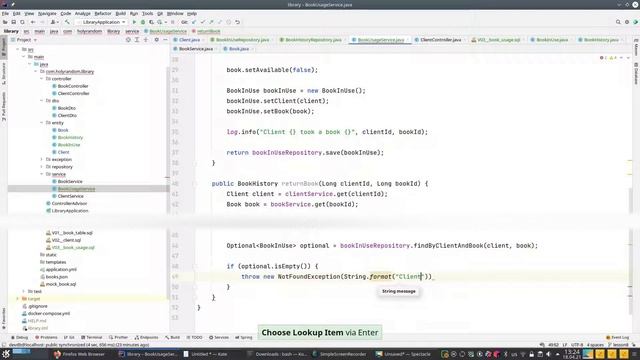Open the Debug tool window

(x=19, y=338)
